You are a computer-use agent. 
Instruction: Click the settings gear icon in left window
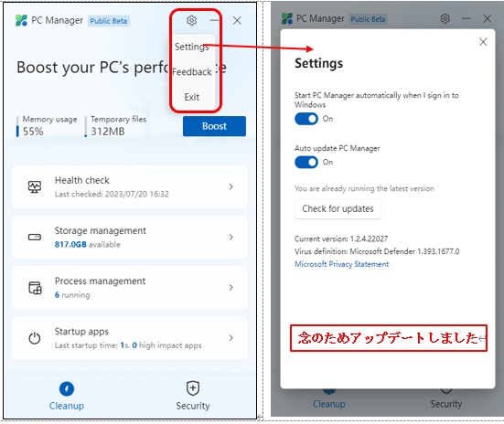pos(191,20)
